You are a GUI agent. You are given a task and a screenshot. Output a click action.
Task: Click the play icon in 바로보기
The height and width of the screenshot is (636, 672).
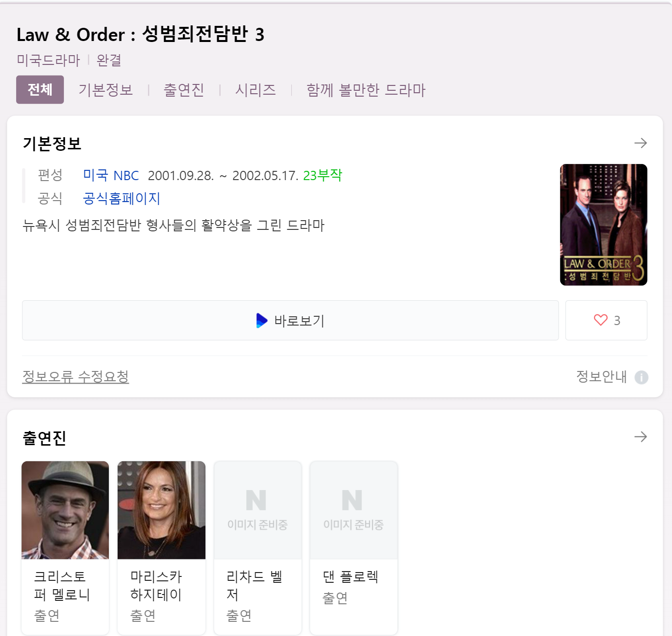pos(262,320)
